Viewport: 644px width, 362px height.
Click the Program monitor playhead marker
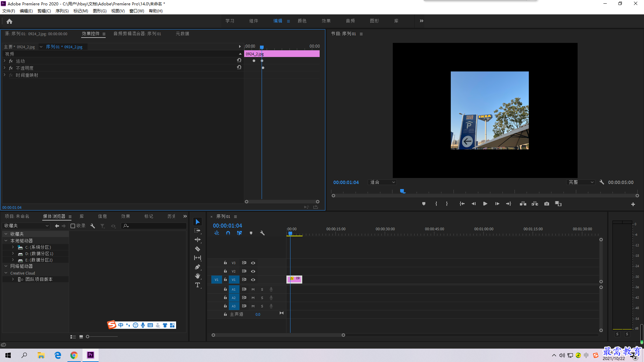(x=402, y=191)
